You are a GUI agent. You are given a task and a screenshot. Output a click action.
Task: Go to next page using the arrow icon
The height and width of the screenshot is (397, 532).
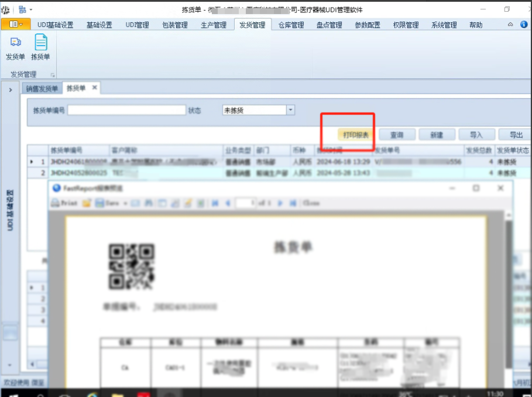[279, 203]
